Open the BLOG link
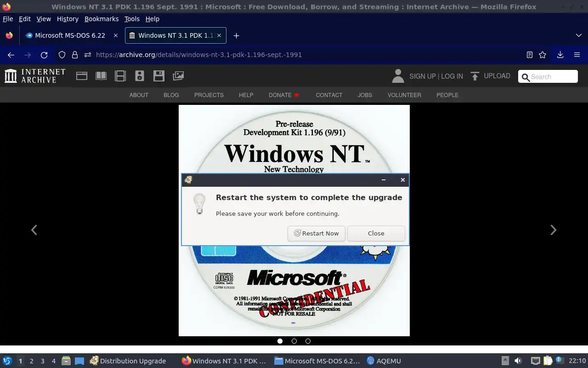The width and height of the screenshot is (588, 368). 171,95
